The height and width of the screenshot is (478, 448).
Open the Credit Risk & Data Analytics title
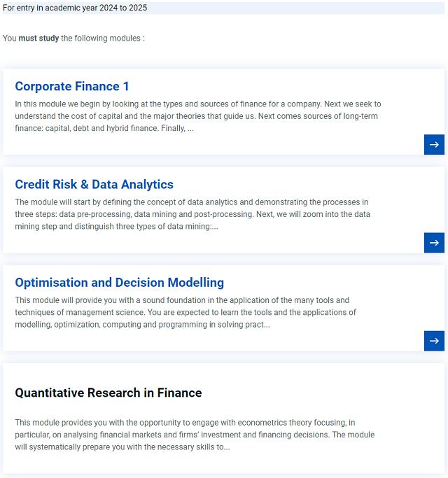pyautogui.click(x=94, y=184)
